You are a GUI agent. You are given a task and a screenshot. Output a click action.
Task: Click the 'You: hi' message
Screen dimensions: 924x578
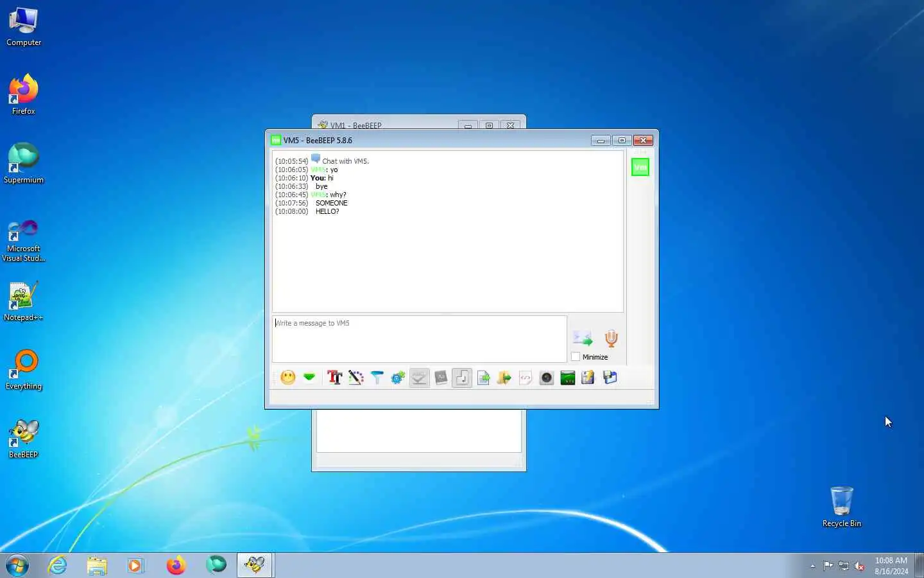tap(322, 178)
